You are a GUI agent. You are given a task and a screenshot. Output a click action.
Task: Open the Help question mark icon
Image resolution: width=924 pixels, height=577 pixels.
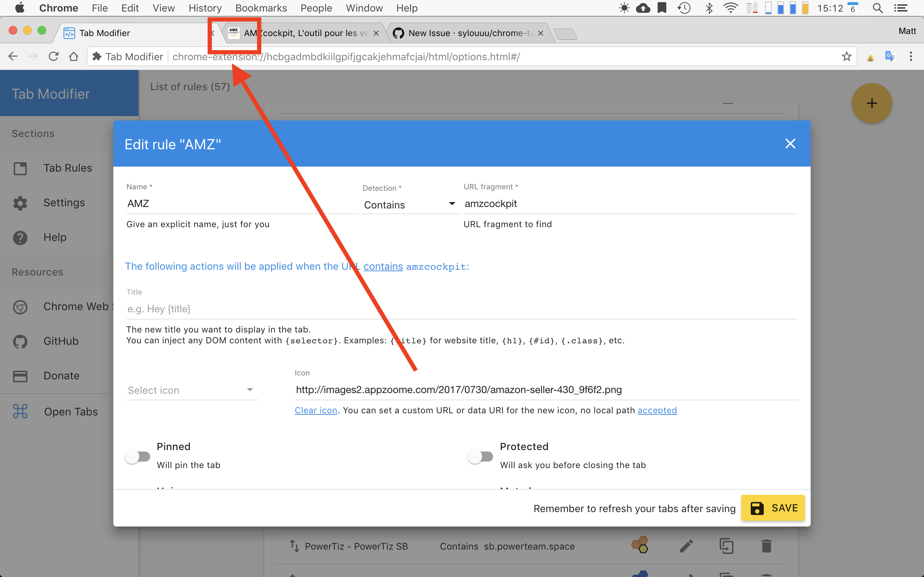19,237
